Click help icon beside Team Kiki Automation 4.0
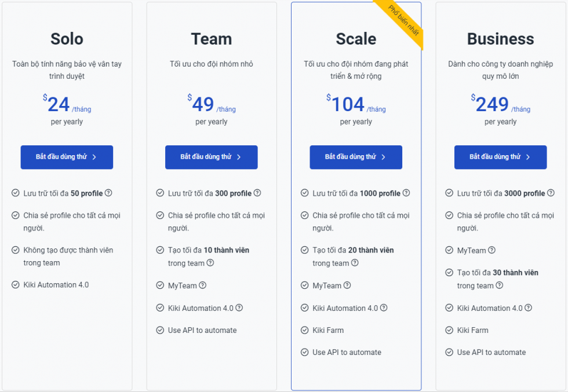This screenshot has height=392, width=568. [x=239, y=308]
